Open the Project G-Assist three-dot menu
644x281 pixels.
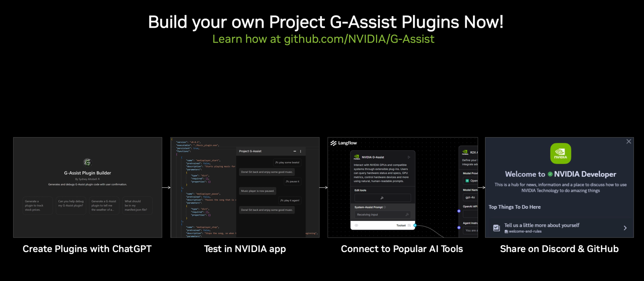(301, 151)
